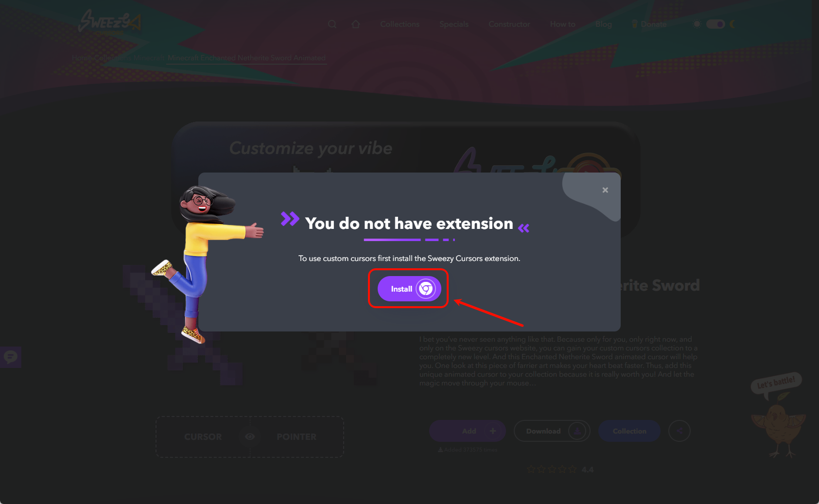Click the Chrome icon on the Install button
The image size is (819, 504).
point(426,289)
